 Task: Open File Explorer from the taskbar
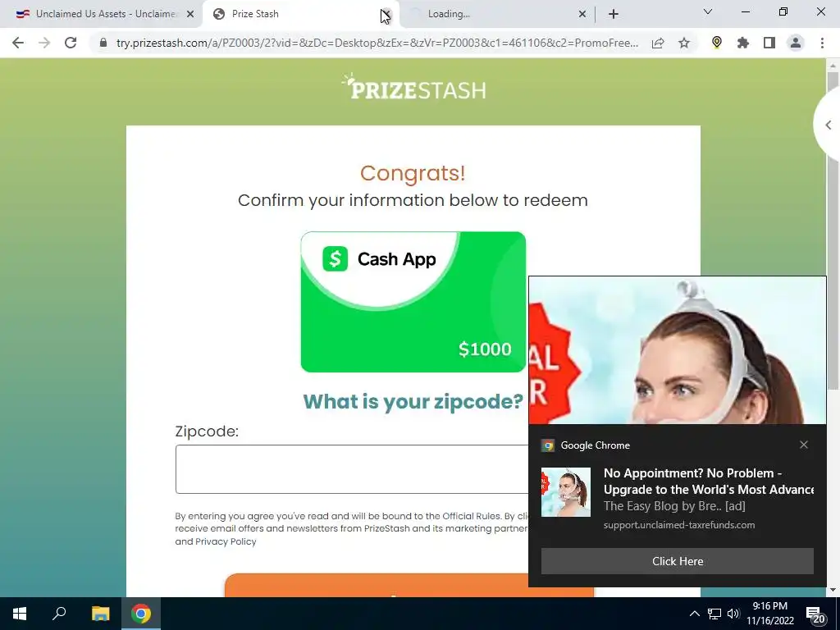pyautogui.click(x=100, y=614)
